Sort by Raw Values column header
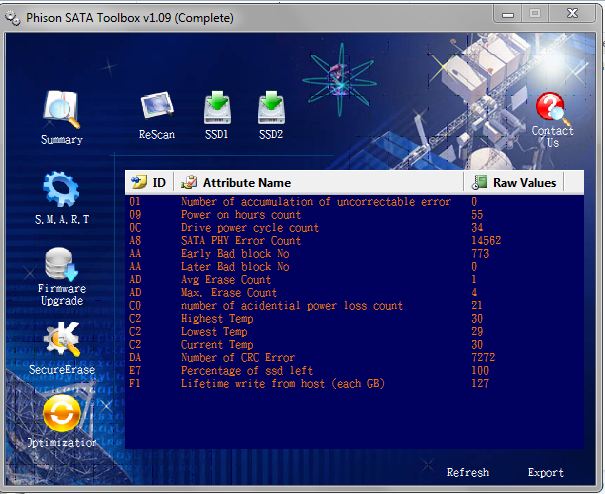This screenshot has height=494, width=605. [514, 182]
